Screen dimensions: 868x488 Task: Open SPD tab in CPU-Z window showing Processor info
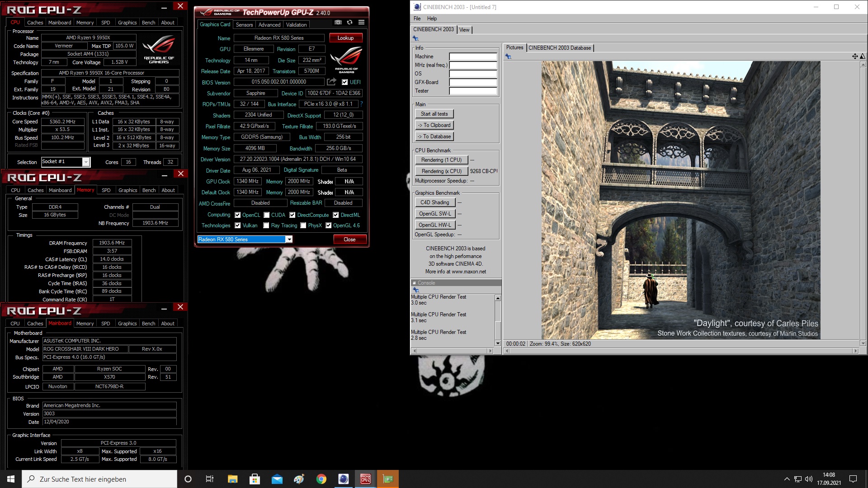[x=106, y=23]
